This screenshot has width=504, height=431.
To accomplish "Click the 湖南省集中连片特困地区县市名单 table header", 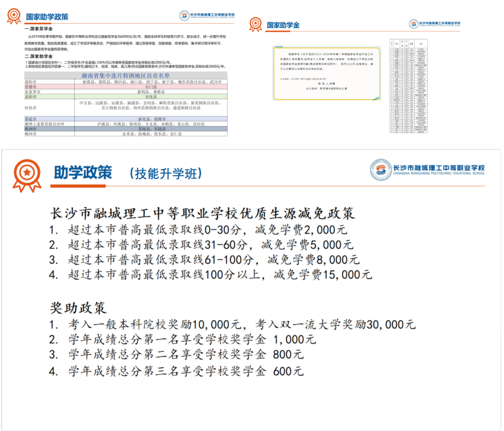I will pos(125,76).
